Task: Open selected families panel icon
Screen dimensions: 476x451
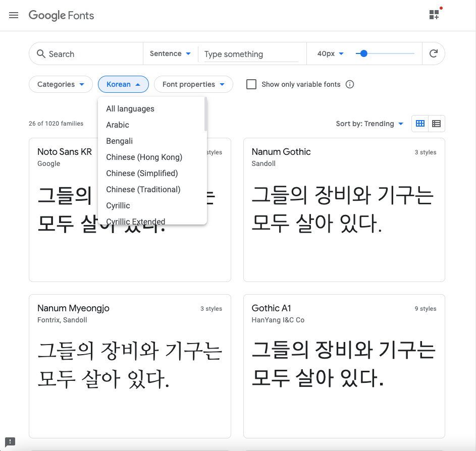Action: coord(434,14)
